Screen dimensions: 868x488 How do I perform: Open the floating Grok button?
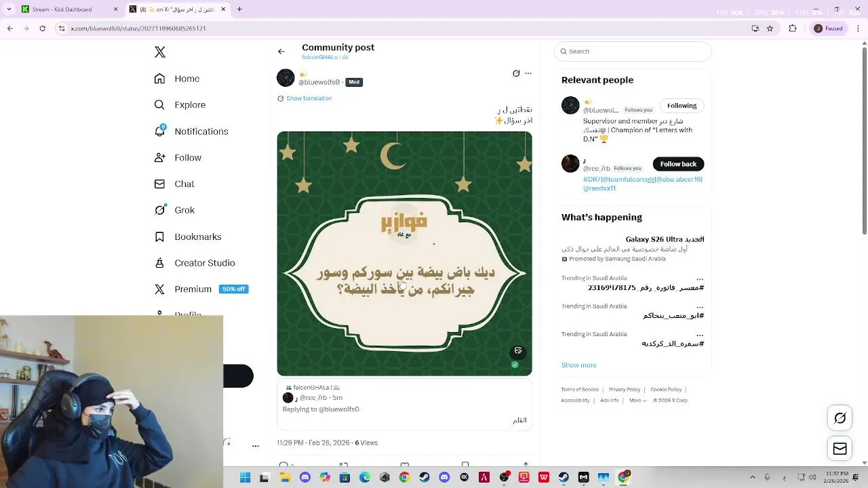tap(840, 418)
